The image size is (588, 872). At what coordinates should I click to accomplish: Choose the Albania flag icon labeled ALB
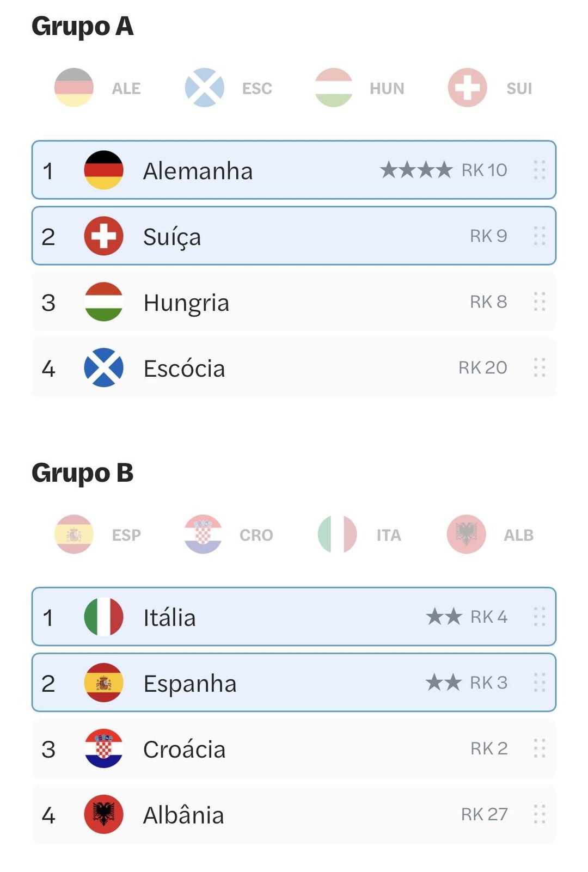click(x=467, y=535)
